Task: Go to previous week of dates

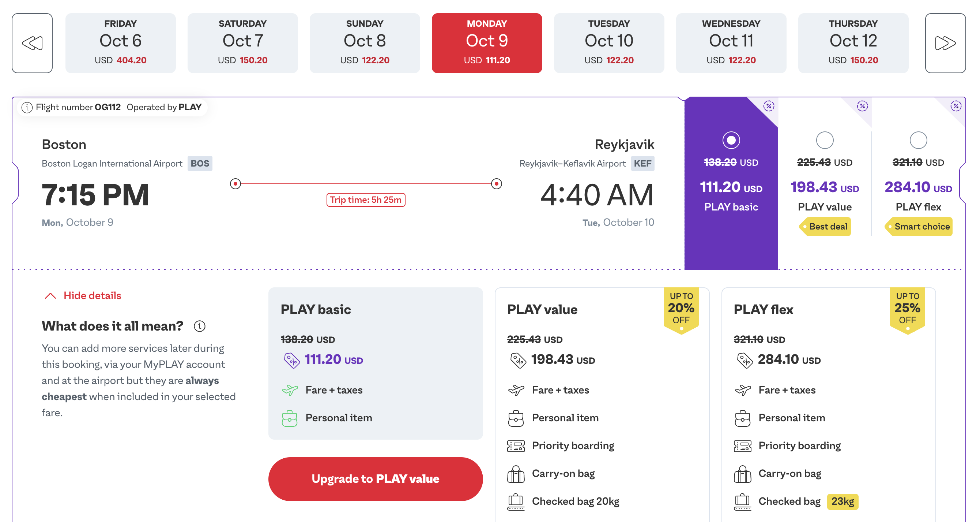Action: [32, 43]
